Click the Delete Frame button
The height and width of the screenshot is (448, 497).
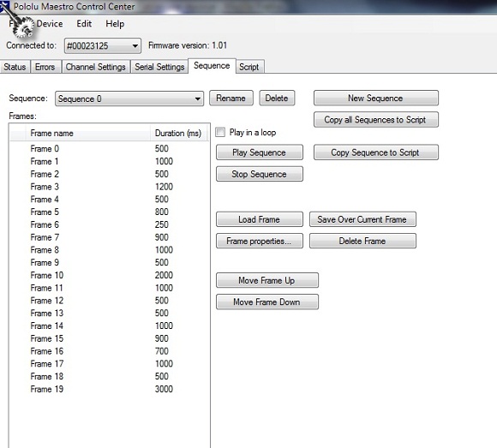[x=362, y=241]
